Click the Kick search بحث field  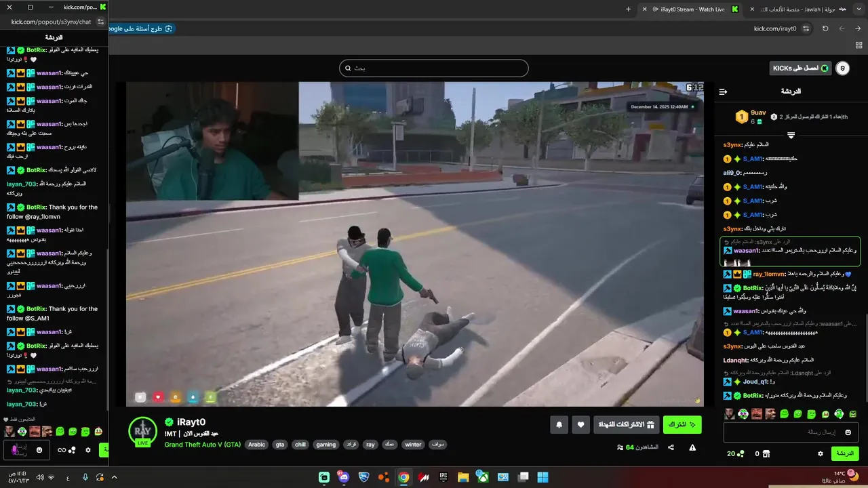(x=434, y=68)
